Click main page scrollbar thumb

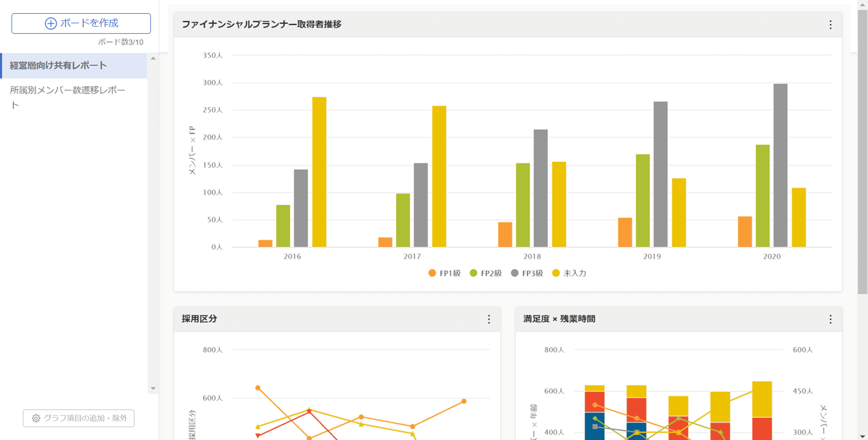pyautogui.click(x=862, y=152)
